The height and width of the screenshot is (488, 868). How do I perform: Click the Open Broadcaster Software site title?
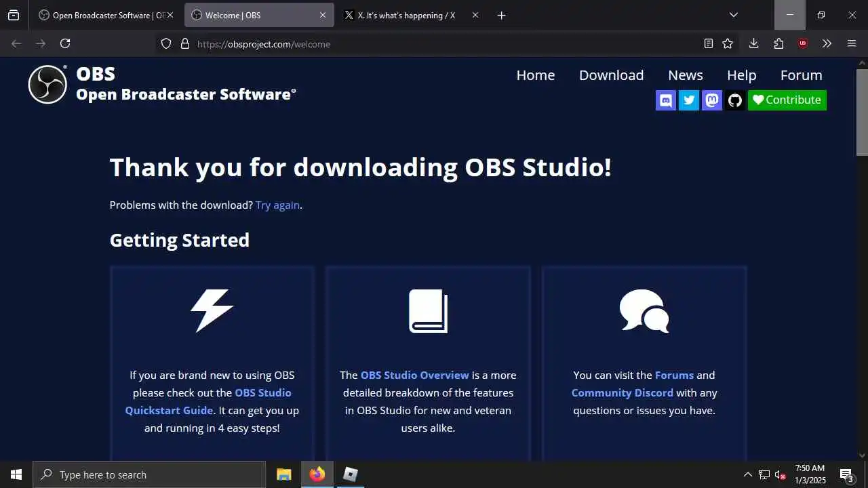click(x=186, y=94)
